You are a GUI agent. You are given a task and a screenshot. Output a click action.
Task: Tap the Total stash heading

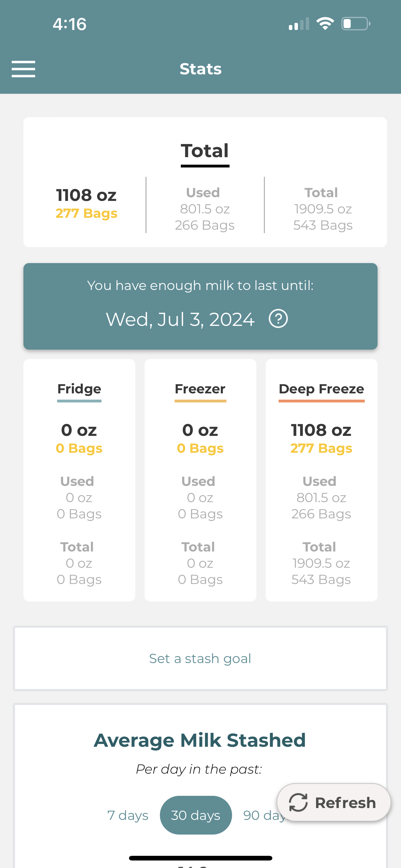point(205,151)
